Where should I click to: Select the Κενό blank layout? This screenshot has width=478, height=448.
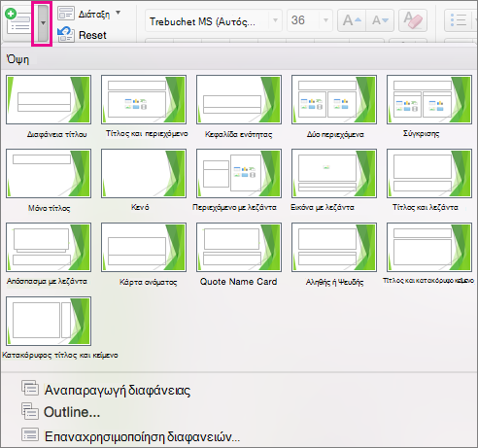[x=144, y=174]
